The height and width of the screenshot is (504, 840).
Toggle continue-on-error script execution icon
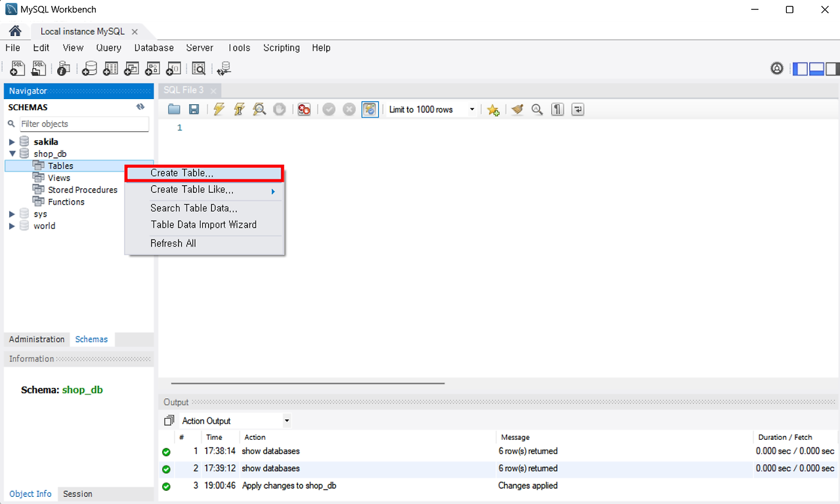304,110
